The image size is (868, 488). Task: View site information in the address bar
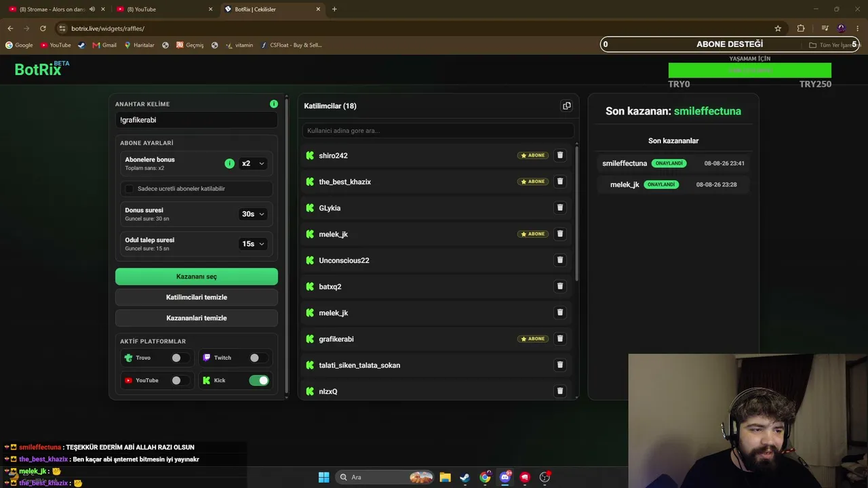coord(62,28)
